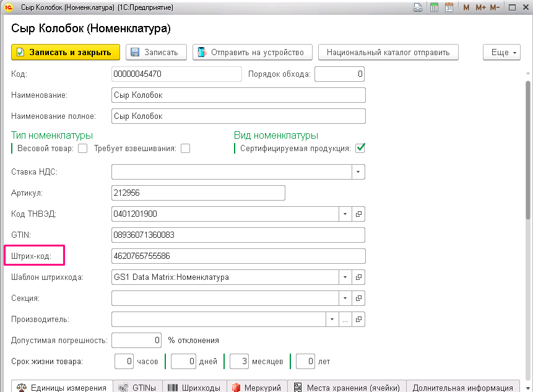Click the Производитель ellipsis select icon
The width and height of the screenshot is (533, 392).
pos(345,320)
